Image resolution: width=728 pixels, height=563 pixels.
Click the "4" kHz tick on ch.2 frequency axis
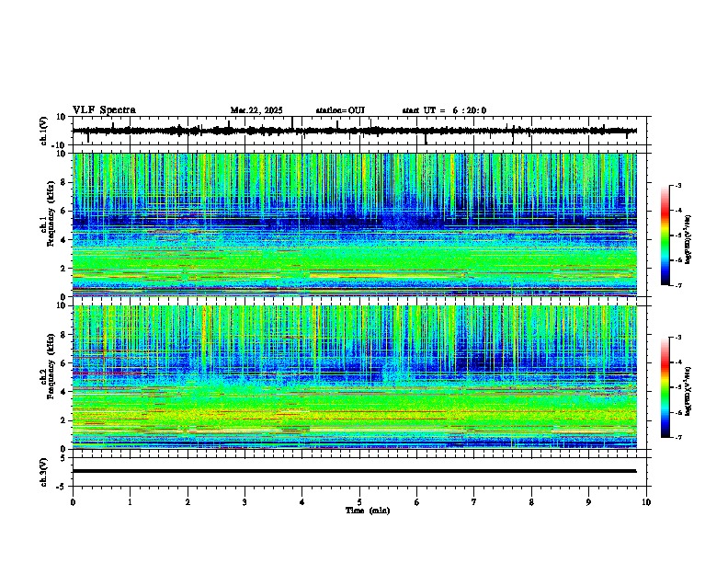(64, 392)
